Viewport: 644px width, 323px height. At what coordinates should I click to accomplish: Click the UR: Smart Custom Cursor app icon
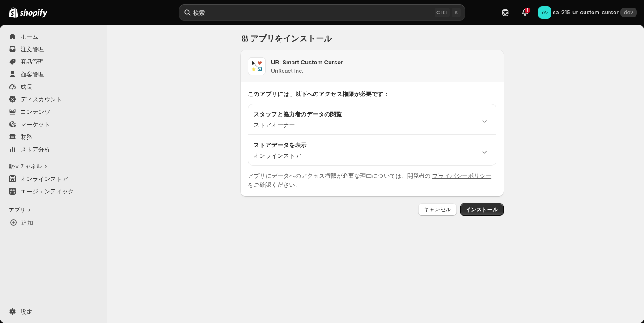(x=257, y=66)
